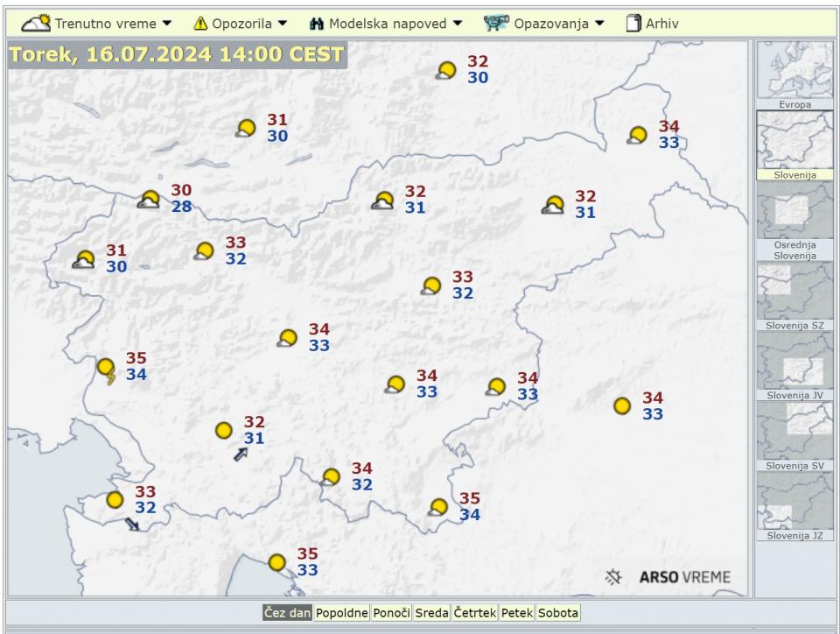Click the binoculars icon for Modelska napoved
Screen dimensions: 840x634
click(x=317, y=24)
